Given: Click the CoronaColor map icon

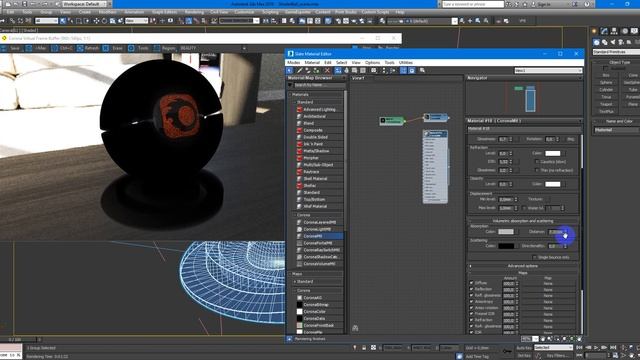Looking at the screenshot, I should point(299,312).
